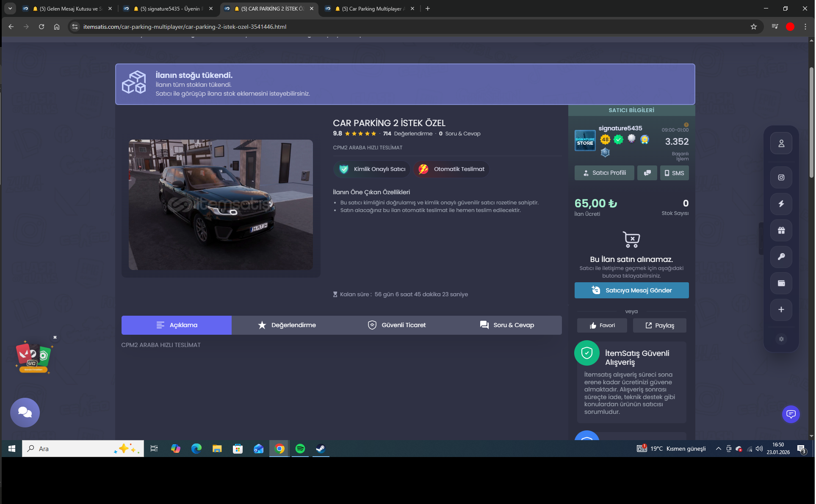
Task: Open the purple live support chat bubble
Action: coord(791,414)
